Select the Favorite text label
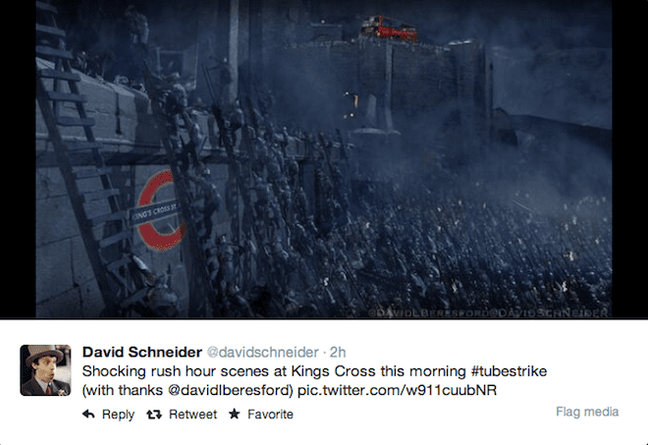 point(270,414)
